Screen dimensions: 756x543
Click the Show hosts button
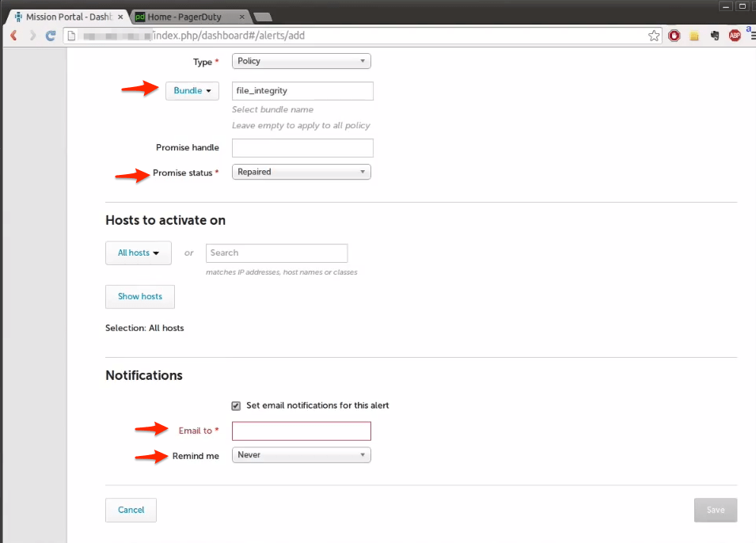[139, 296]
